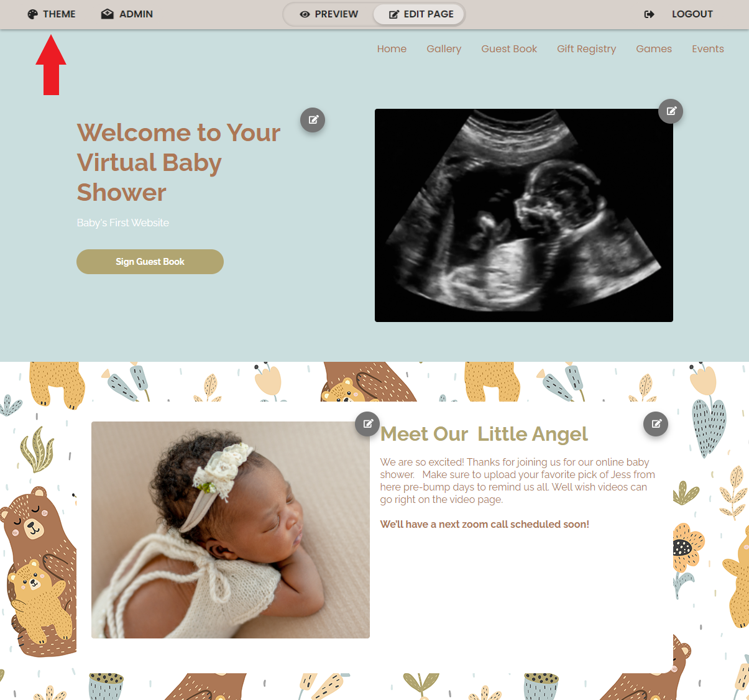Click the Sign Guest Book button
The image size is (749, 700).
(x=150, y=262)
